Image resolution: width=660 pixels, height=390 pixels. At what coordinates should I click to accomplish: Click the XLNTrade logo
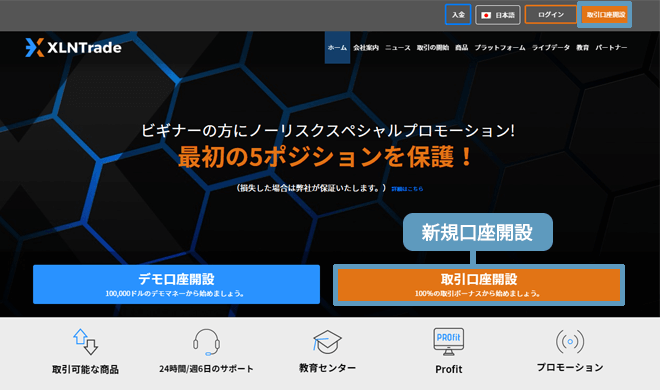pyautogui.click(x=73, y=48)
